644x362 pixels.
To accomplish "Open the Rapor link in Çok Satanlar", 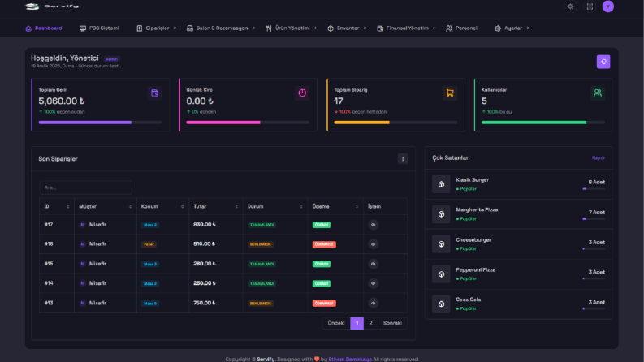I will (598, 158).
